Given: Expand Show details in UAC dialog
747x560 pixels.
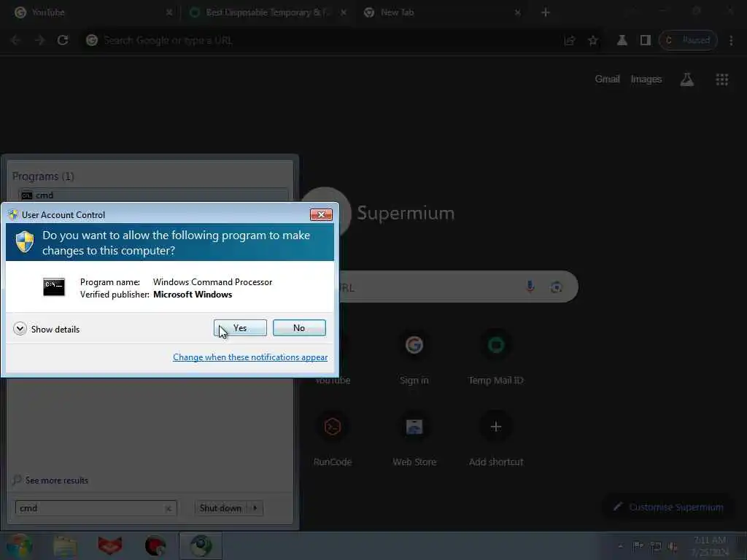Looking at the screenshot, I should pos(46,329).
